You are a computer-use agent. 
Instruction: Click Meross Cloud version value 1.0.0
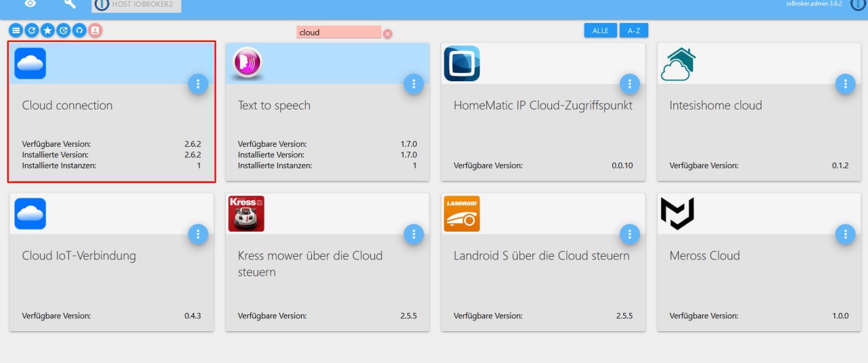pyautogui.click(x=840, y=316)
